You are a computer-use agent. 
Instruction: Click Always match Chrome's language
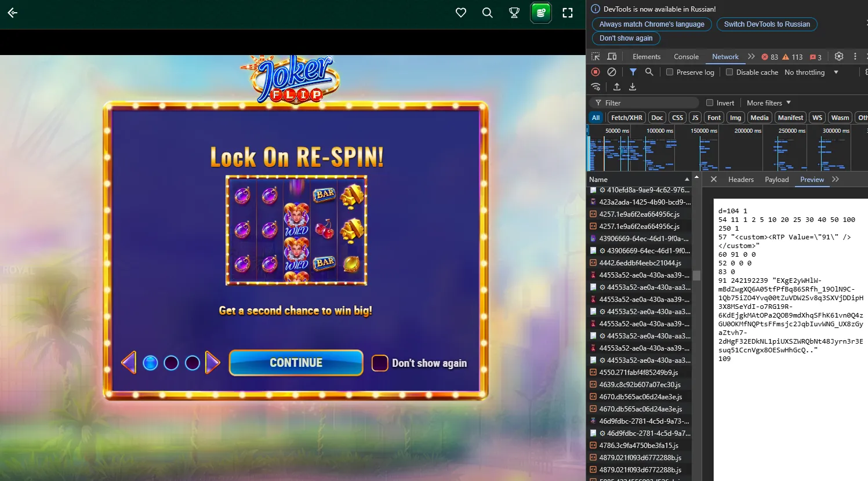(x=652, y=24)
